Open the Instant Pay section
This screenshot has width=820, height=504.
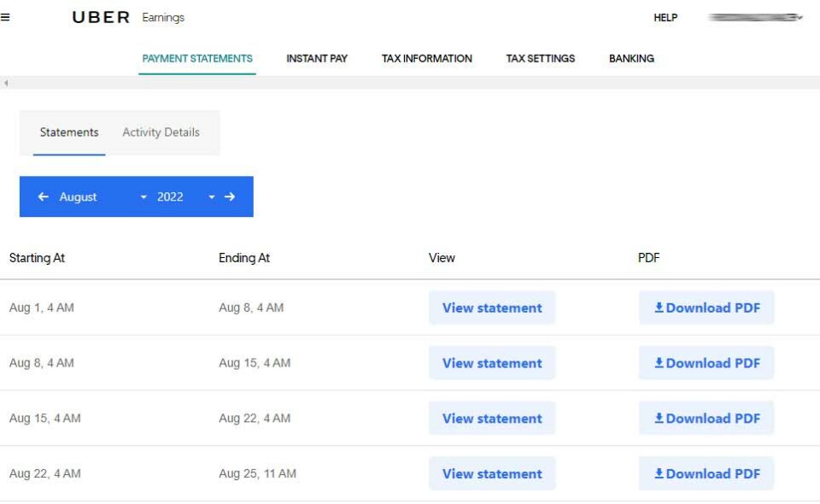(317, 58)
